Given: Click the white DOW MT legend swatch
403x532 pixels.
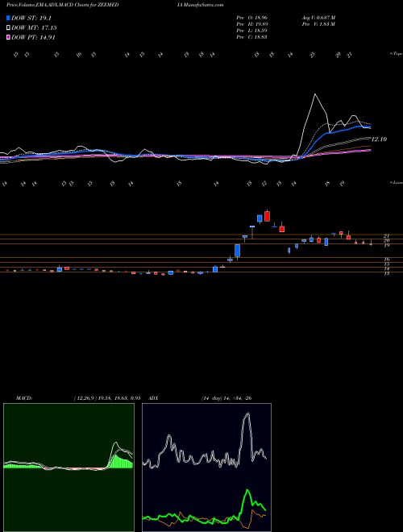Looking at the screenshot, I should 8,28.
